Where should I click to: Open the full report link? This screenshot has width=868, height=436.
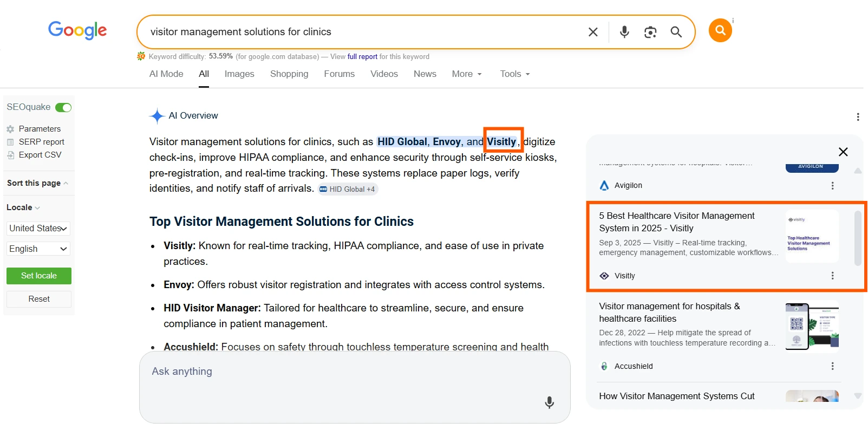coord(362,56)
